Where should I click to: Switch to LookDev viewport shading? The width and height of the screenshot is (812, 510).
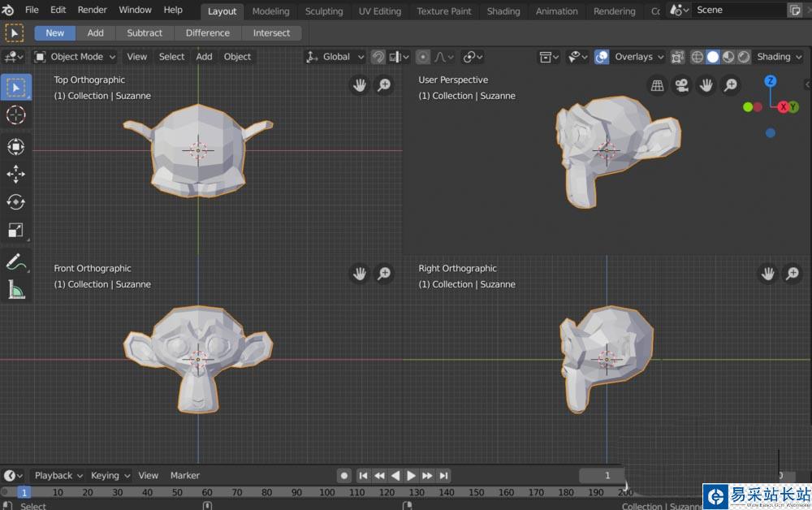click(728, 57)
